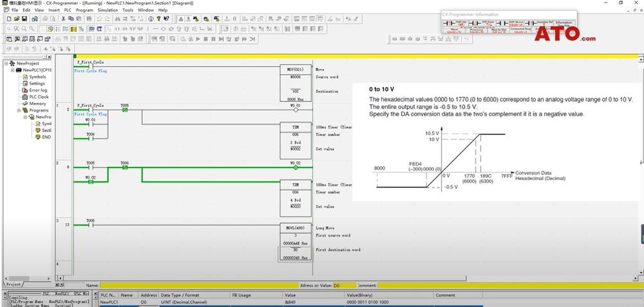Viewport: 644px width, 307px height.
Task: Click the Data Type / Format column header
Action: click(194, 295)
